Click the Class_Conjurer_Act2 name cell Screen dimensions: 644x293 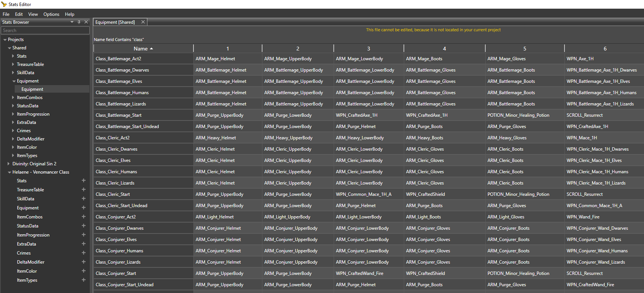click(143, 217)
